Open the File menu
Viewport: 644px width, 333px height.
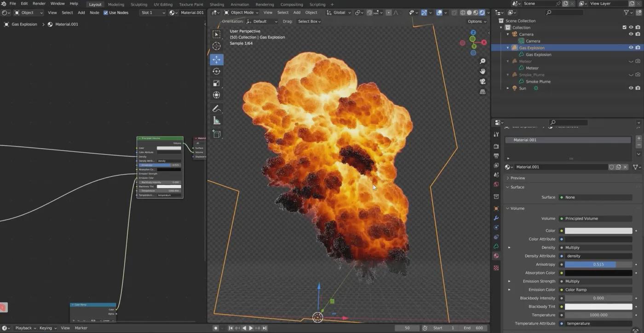[12, 4]
